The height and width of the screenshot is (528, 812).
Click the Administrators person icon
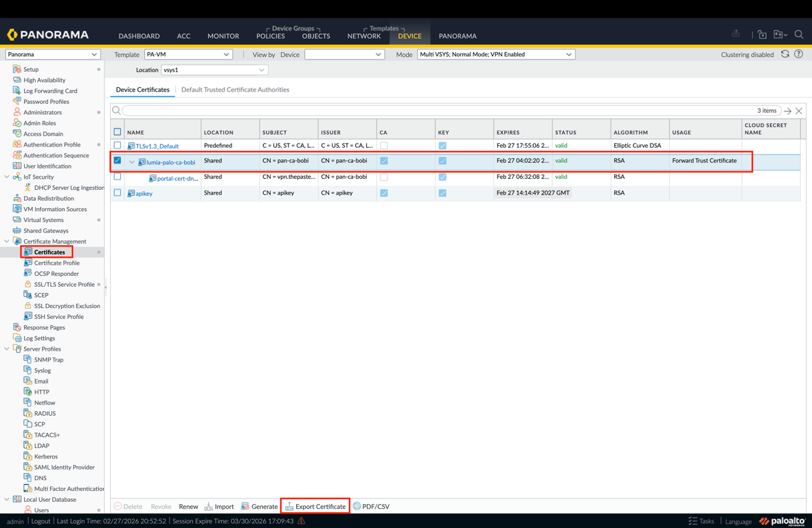(17, 112)
